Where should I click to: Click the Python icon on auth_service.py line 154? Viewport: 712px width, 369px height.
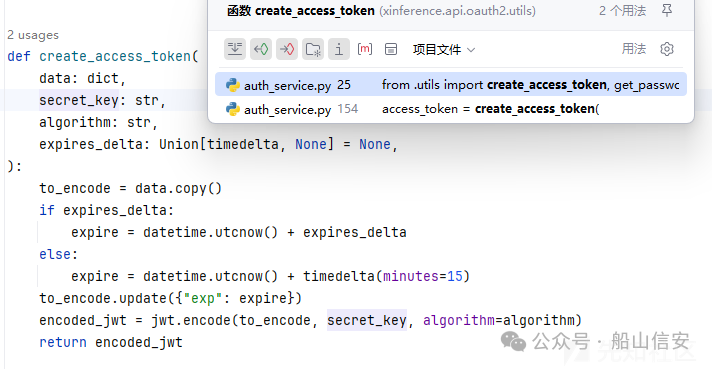232,109
